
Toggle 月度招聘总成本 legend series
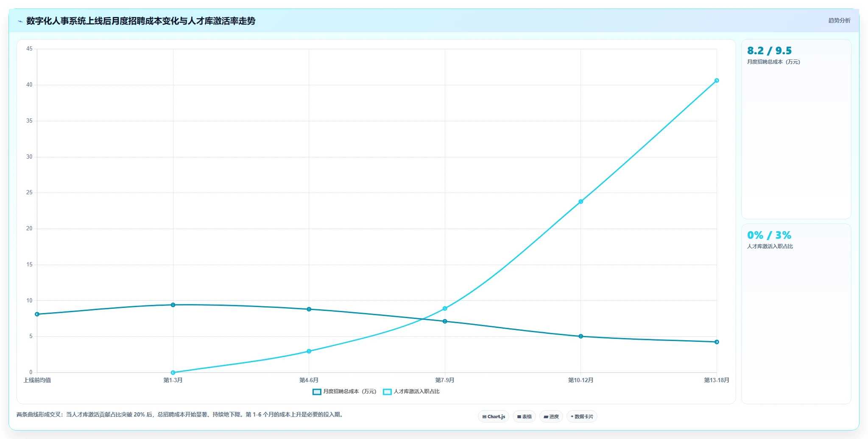tap(344, 391)
